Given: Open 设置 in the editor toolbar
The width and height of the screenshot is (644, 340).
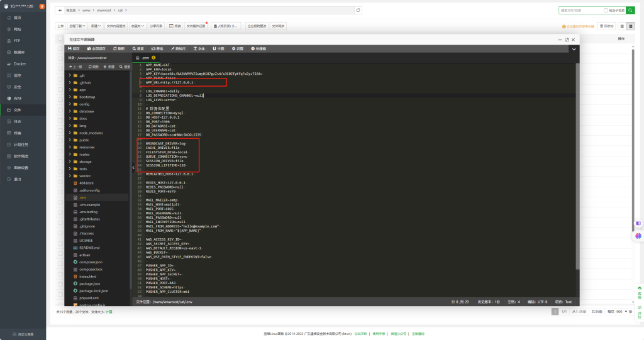Looking at the screenshot, I should 238,48.
